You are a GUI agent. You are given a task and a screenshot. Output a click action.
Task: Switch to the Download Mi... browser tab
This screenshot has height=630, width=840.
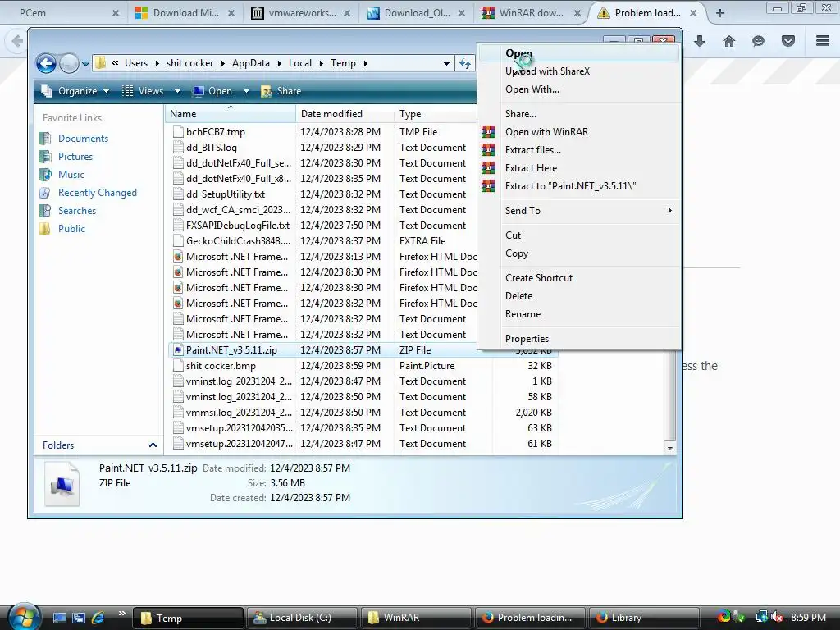point(185,13)
